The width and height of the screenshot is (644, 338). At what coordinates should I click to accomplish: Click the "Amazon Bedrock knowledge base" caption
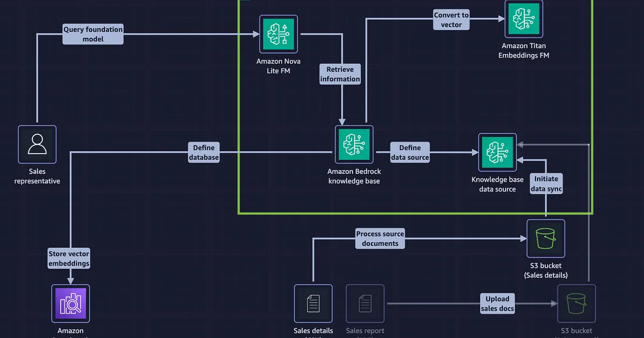[x=354, y=177]
